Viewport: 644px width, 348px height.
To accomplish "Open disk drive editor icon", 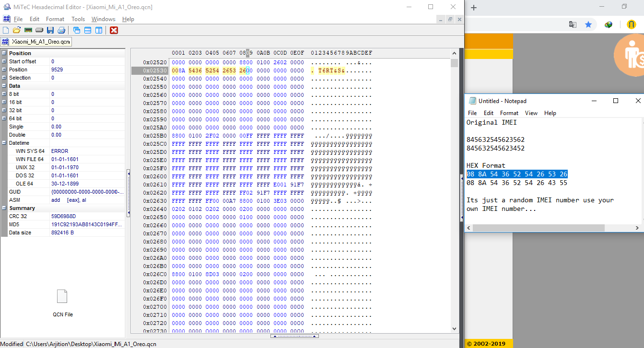I will point(39,30).
